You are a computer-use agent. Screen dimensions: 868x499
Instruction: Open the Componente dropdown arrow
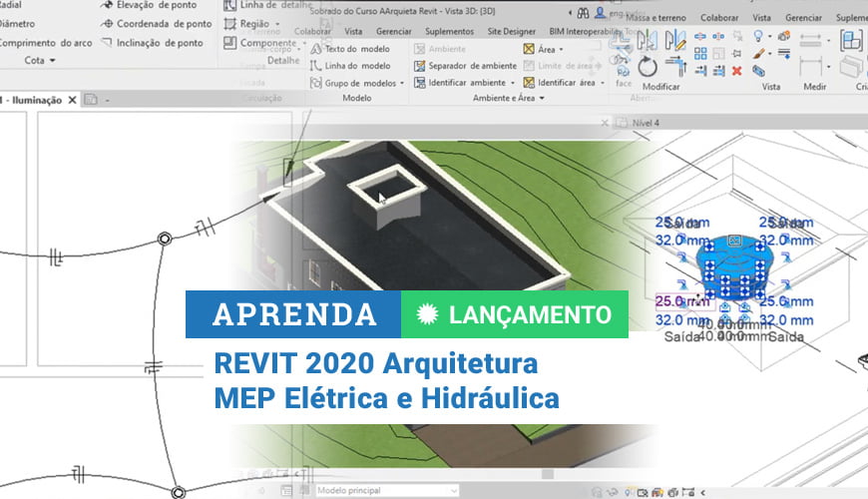pos(304,43)
